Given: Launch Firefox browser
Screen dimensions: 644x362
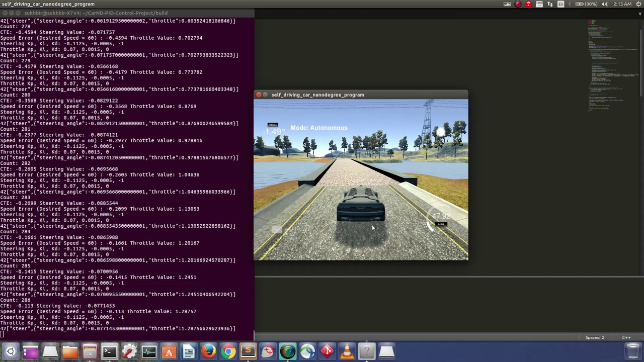Looking at the screenshot, I should coord(208,351).
